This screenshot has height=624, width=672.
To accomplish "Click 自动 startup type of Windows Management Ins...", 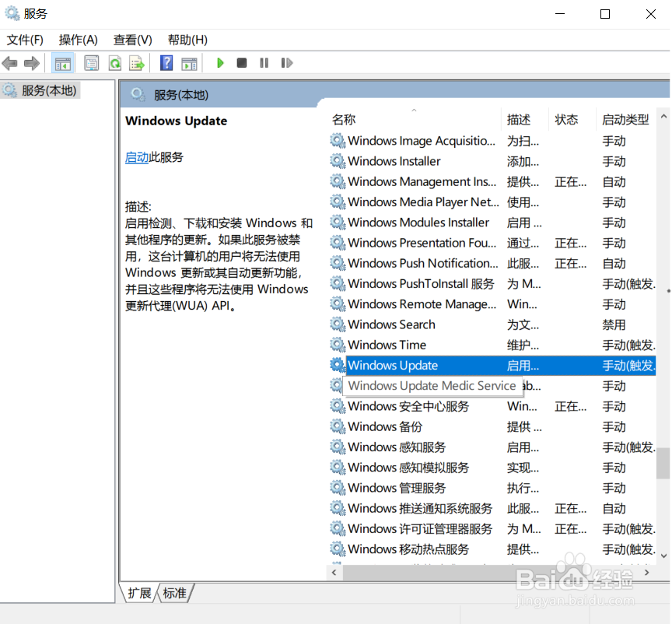I will [x=614, y=182].
